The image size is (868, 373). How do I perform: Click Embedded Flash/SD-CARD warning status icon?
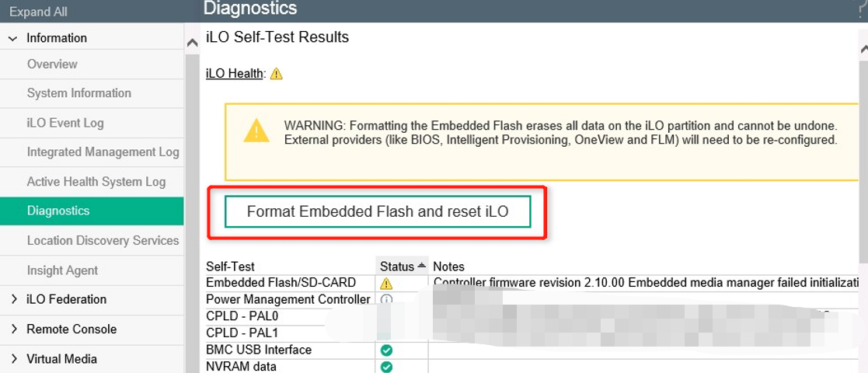pyautogui.click(x=386, y=284)
